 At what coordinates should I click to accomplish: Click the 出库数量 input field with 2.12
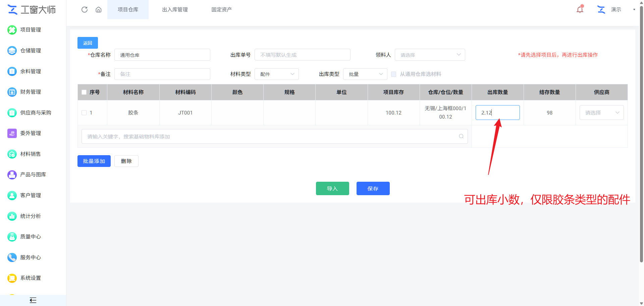click(497, 113)
